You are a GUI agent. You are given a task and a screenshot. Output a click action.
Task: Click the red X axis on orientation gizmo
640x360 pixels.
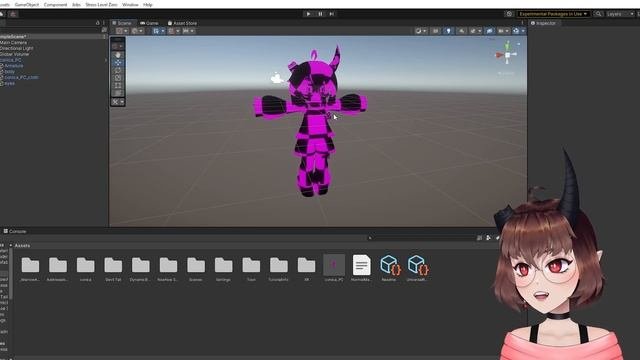[x=499, y=55]
